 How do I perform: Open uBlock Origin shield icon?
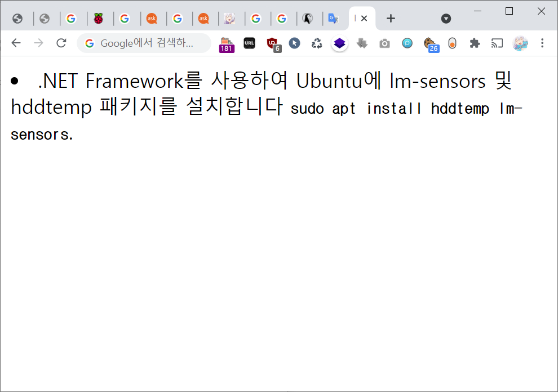coord(273,44)
